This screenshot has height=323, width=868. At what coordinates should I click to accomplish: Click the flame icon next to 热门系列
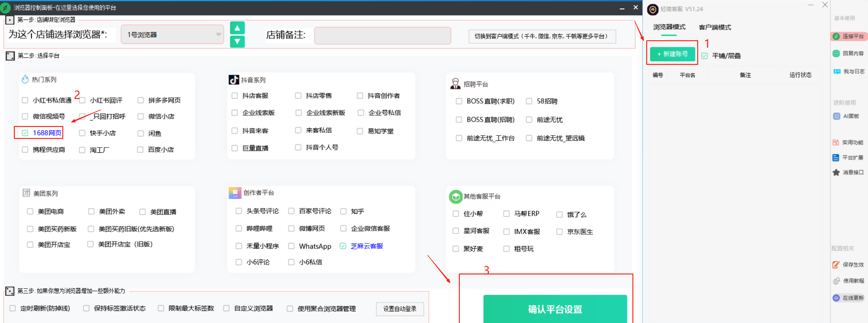pos(25,79)
